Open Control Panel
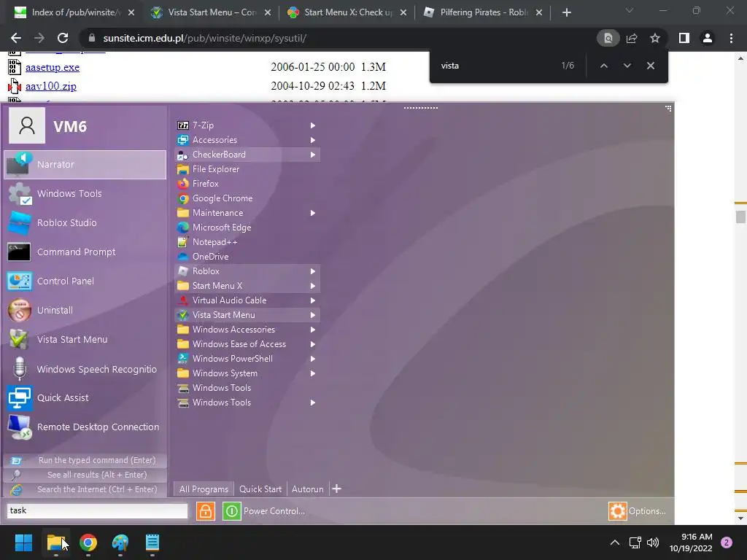This screenshot has width=747, height=560. coord(85,281)
